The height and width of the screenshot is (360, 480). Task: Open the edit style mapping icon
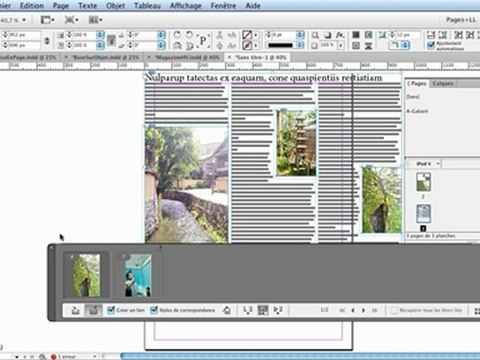click(226, 310)
